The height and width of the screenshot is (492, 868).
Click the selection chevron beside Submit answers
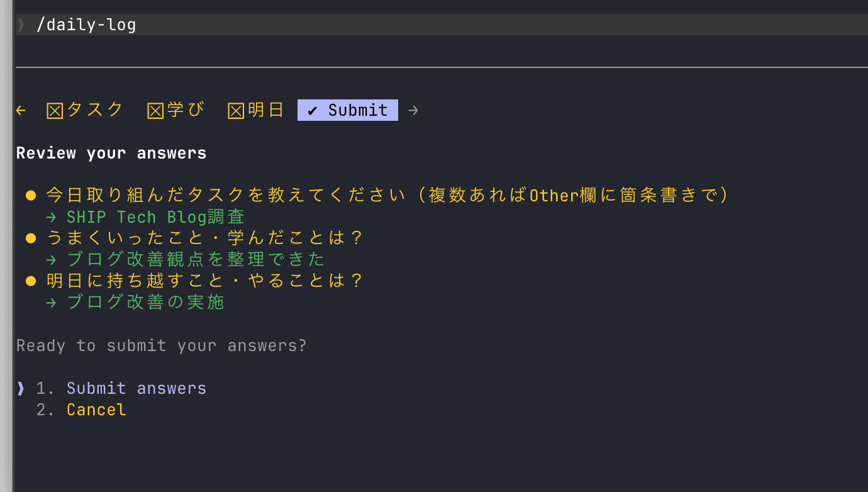[20, 388]
